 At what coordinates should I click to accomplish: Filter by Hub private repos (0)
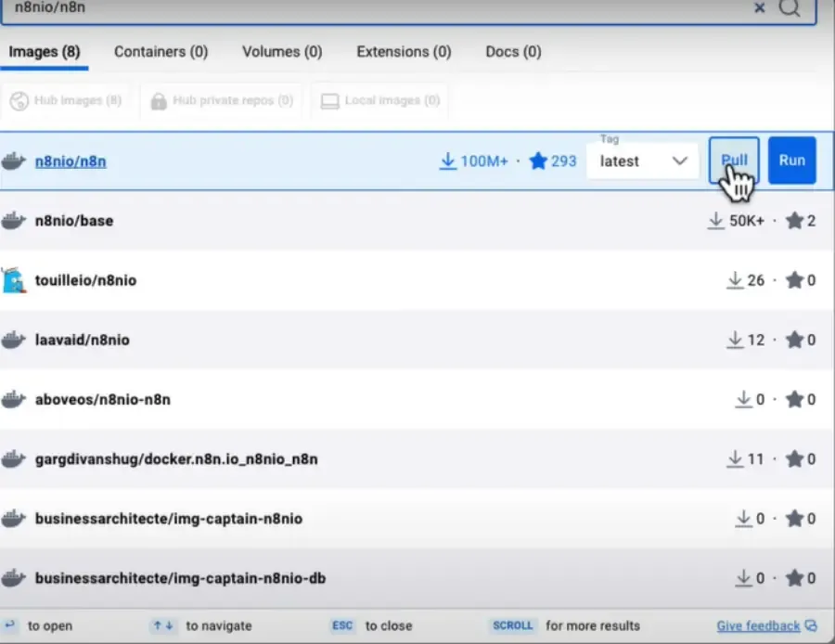222,100
